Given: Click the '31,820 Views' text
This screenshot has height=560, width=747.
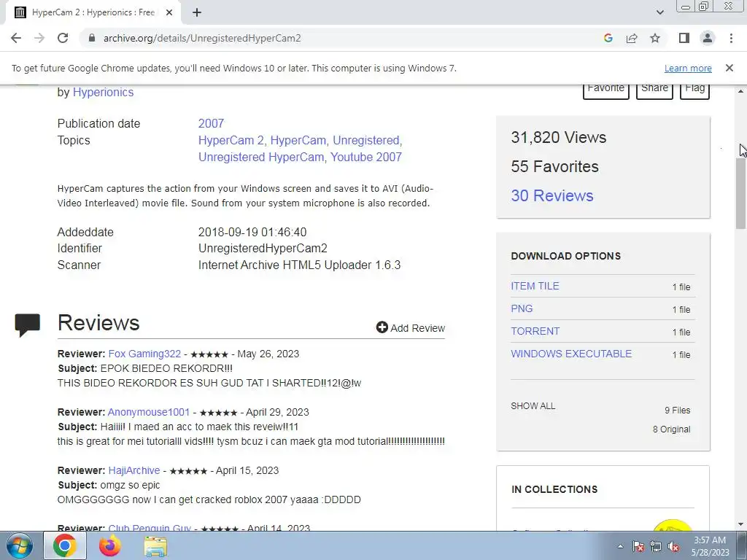Looking at the screenshot, I should (558, 138).
